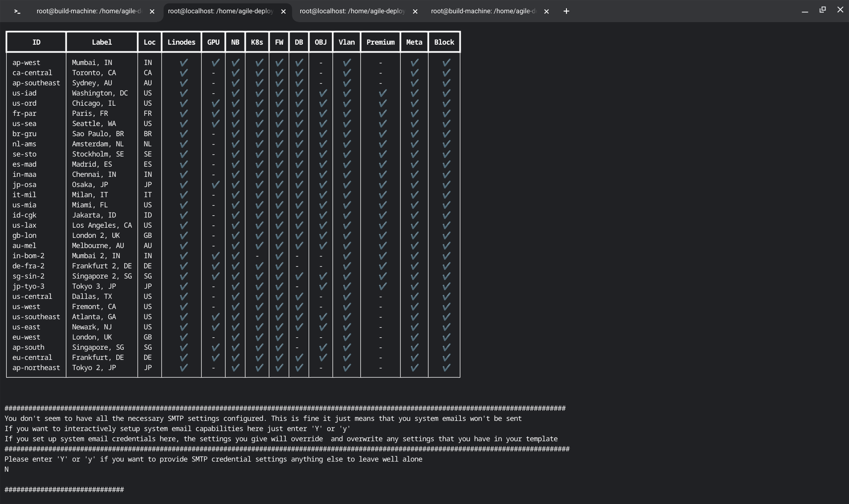
Task: Switch to the third localhost tab
Action: coord(352,11)
